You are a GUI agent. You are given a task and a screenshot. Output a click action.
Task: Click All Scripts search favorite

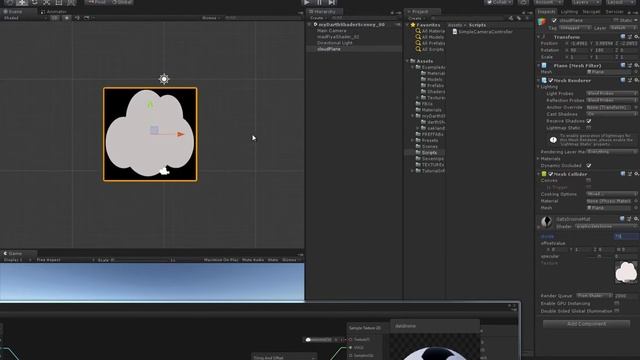click(x=430, y=49)
